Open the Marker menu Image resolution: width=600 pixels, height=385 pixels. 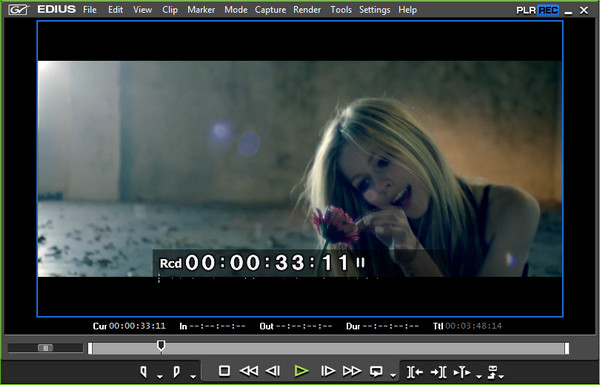(x=201, y=10)
